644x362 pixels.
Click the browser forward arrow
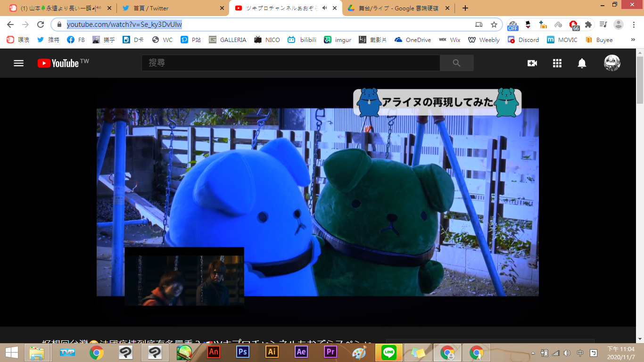point(25,25)
